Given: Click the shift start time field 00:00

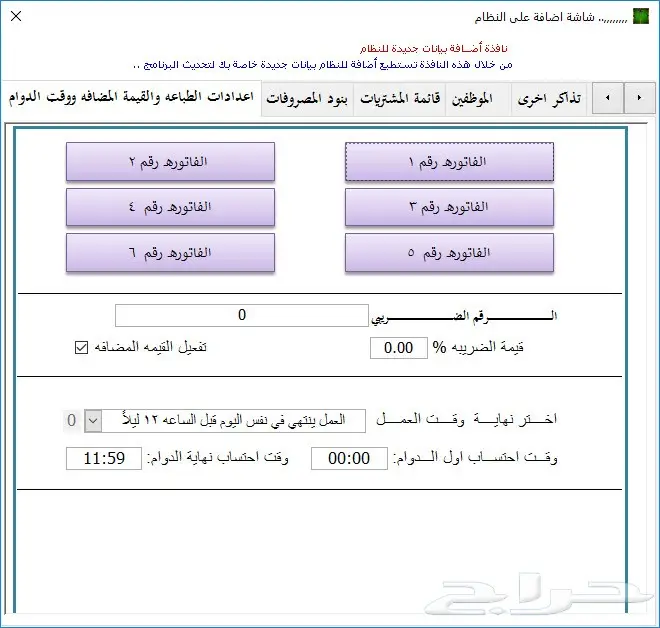Looking at the screenshot, I should (x=349, y=458).
